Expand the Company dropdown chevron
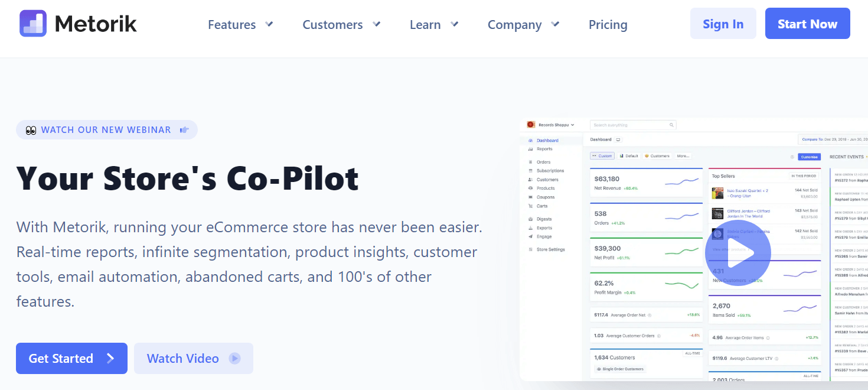Viewport: 868px width, 390px height. click(x=555, y=24)
